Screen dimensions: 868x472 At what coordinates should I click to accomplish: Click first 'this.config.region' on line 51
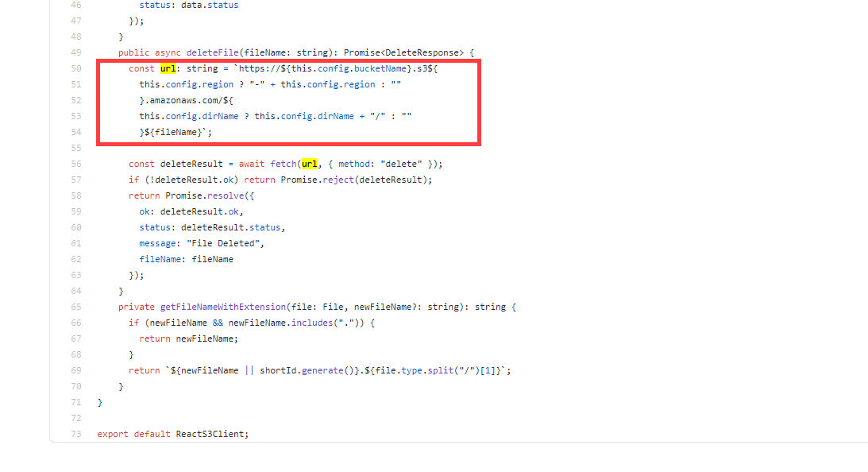(x=186, y=85)
